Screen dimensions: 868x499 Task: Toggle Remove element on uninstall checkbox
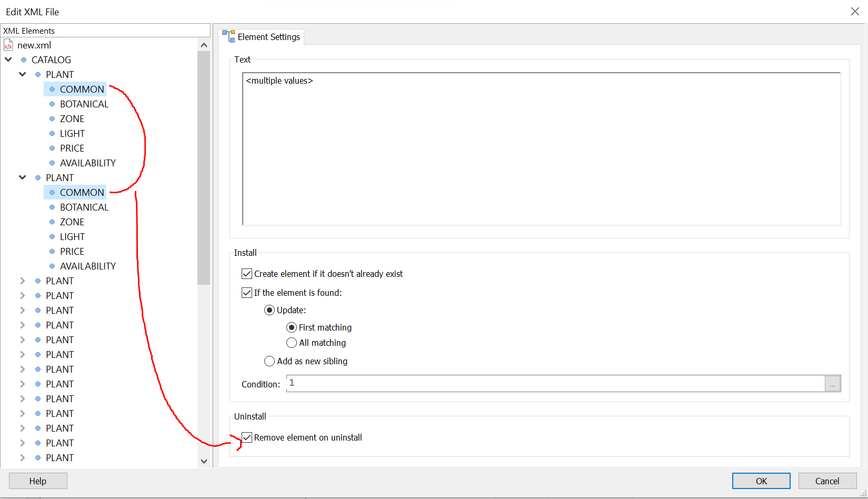pos(247,437)
